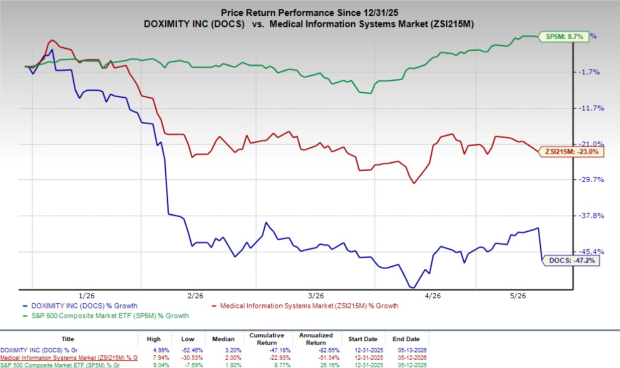Click legend entry 'S&P 500 Composite Market ETF (SP5M) % Growth'
The width and height of the screenshot is (620, 368).
click(x=106, y=316)
